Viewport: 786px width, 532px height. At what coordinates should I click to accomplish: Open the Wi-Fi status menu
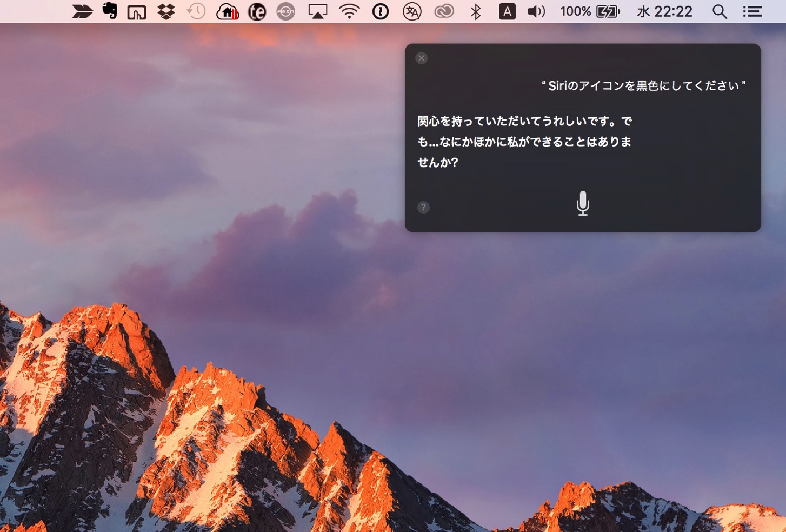349,11
